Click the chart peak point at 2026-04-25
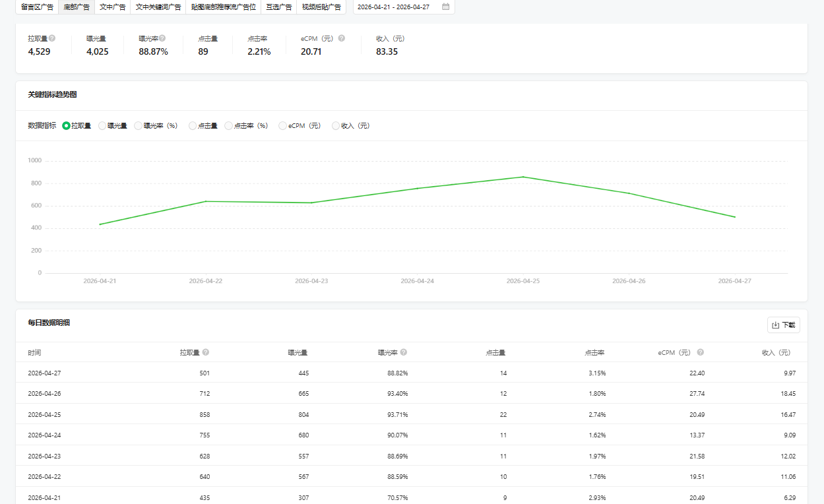This screenshot has width=824, height=504. click(x=523, y=177)
